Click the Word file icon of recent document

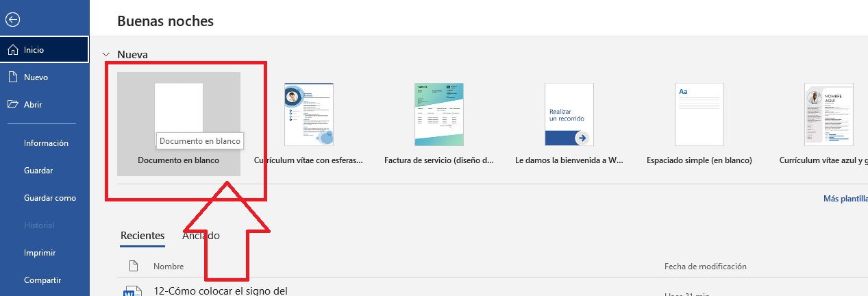132,291
